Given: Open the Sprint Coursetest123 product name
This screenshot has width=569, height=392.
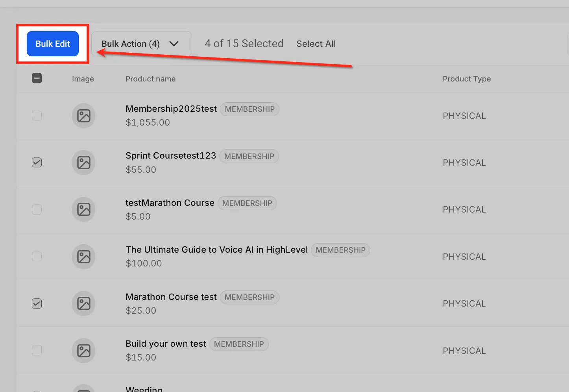Looking at the screenshot, I should (x=171, y=155).
